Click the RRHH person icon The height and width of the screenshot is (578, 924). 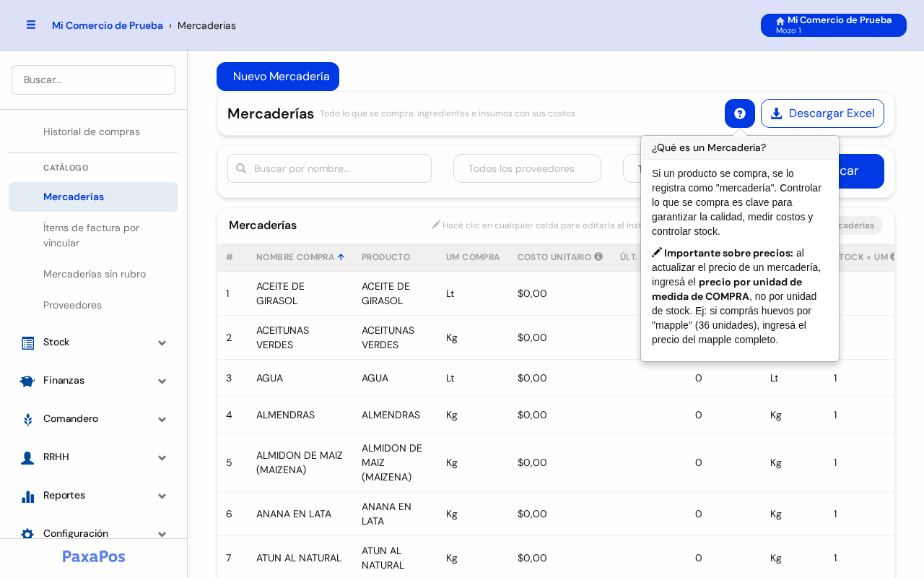pos(27,457)
